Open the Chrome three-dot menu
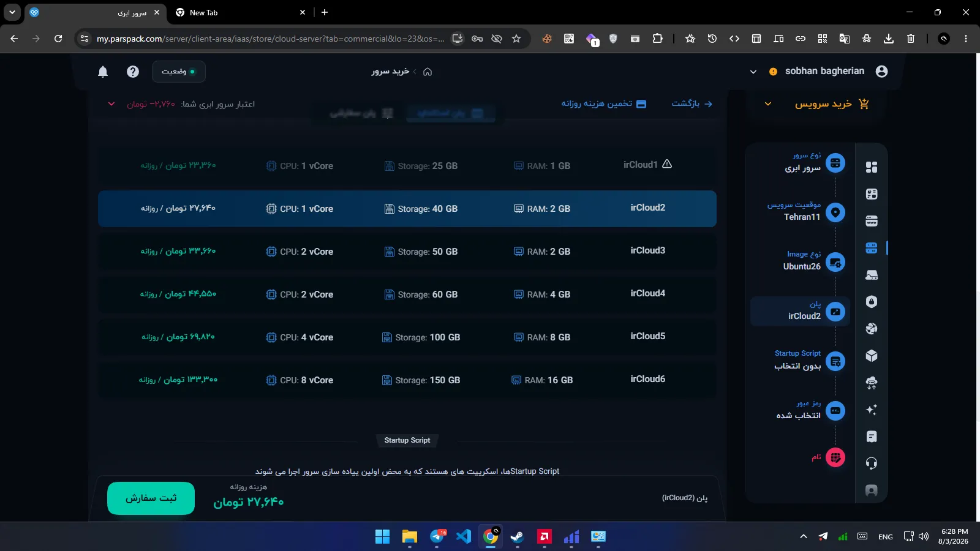Viewport: 980px width, 551px height. 966,39
